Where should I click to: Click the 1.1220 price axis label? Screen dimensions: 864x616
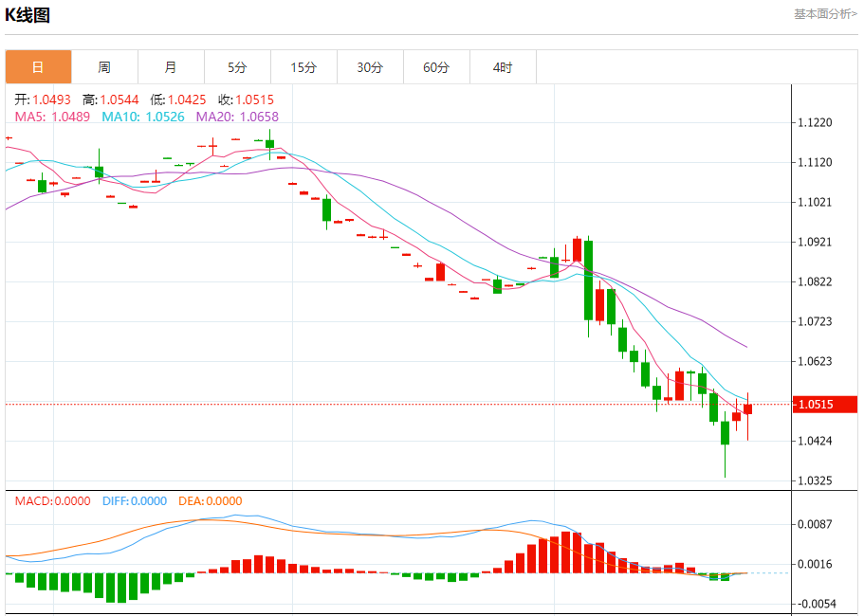pos(815,123)
